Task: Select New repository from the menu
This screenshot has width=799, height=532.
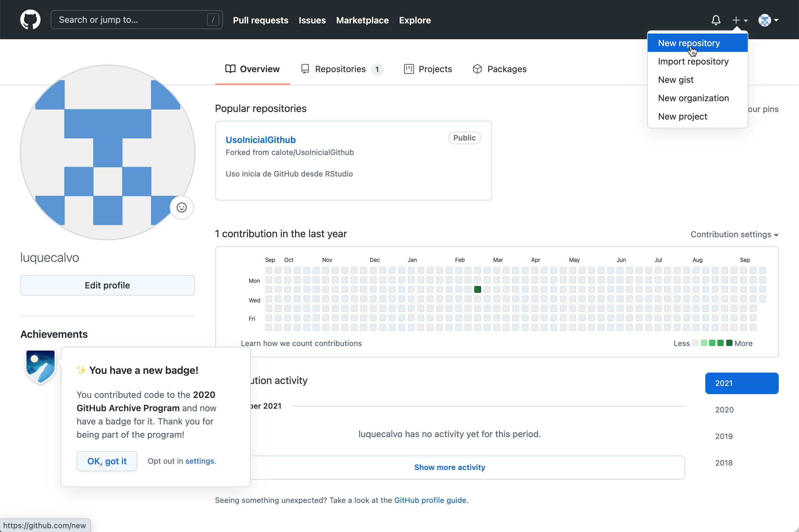Action: click(697, 43)
